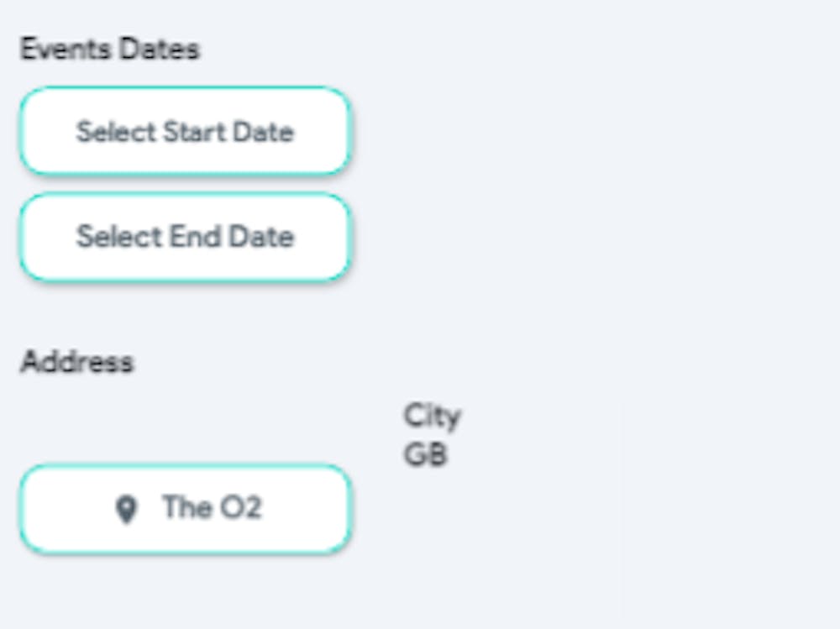Viewport: 840px width, 629px height.
Task: Click the GB text below City
Action: [x=425, y=455]
